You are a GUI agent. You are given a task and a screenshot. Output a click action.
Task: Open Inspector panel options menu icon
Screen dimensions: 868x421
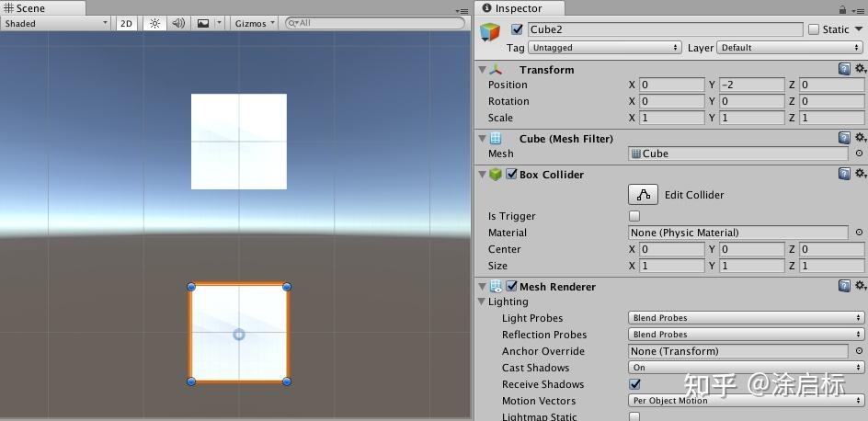858,10
